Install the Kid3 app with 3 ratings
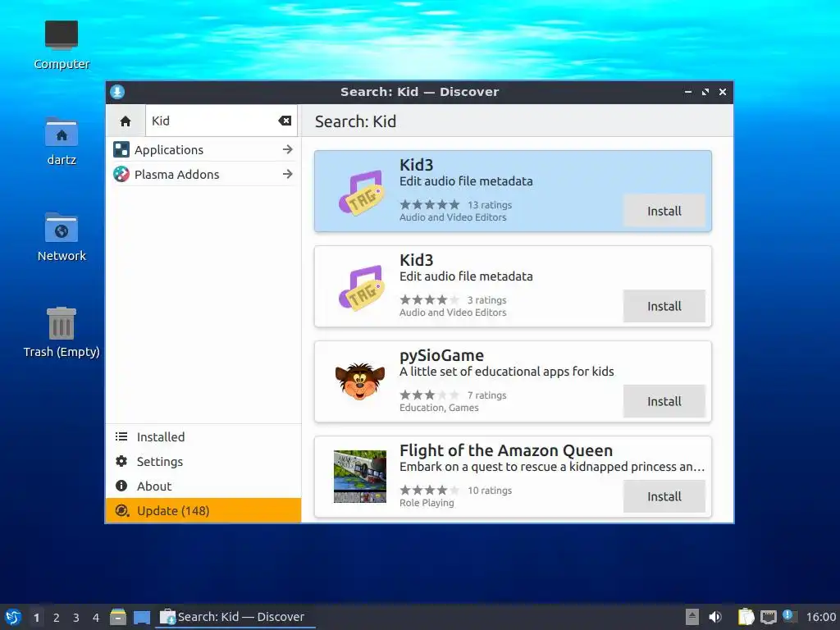840x630 pixels. tap(664, 306)
